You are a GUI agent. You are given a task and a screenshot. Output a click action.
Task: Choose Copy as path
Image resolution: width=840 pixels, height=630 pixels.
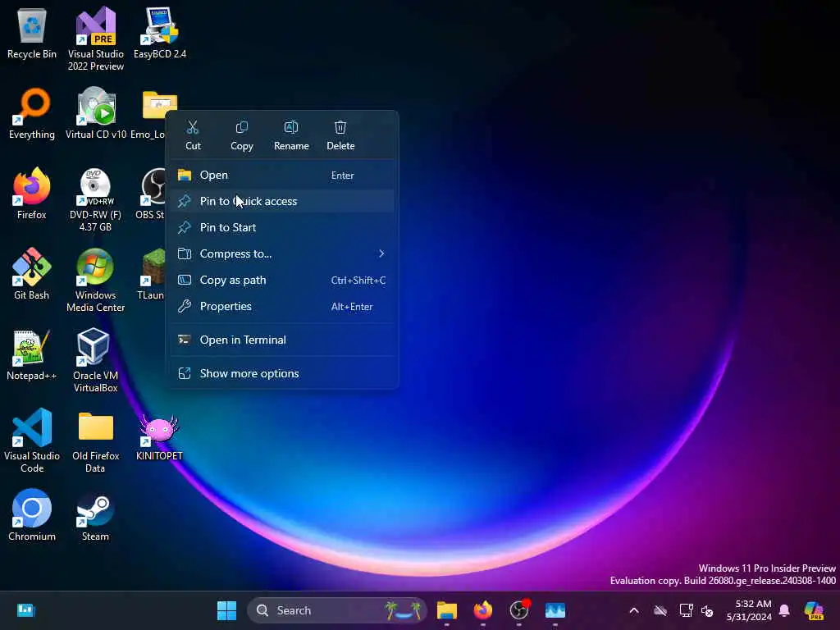[282, 281]
